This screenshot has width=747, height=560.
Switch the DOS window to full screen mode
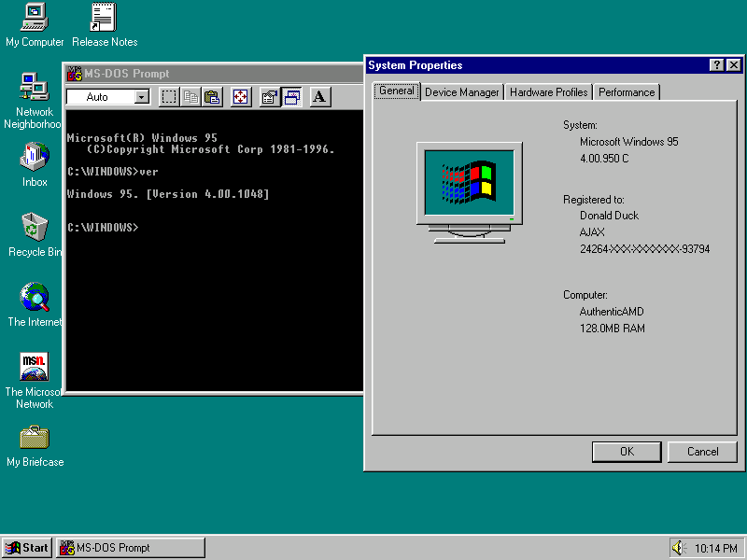click(x=241, y=96)
